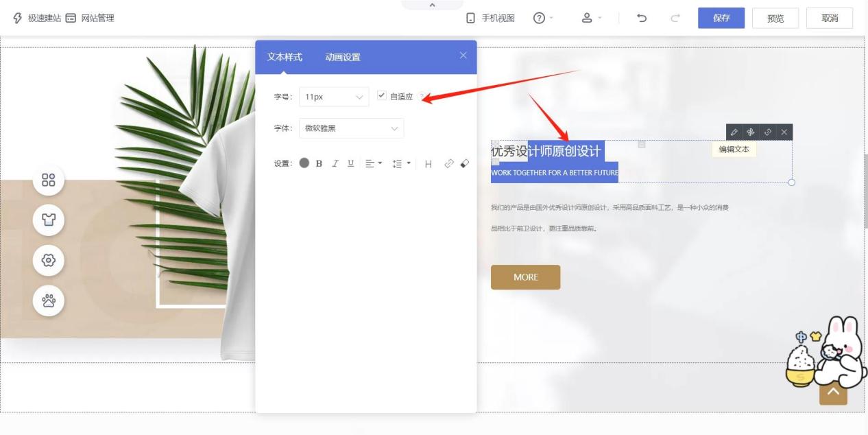The image size is (868, 435).
Task: Click the undo arrow in the top toolbar
Action: pos(642,18)
